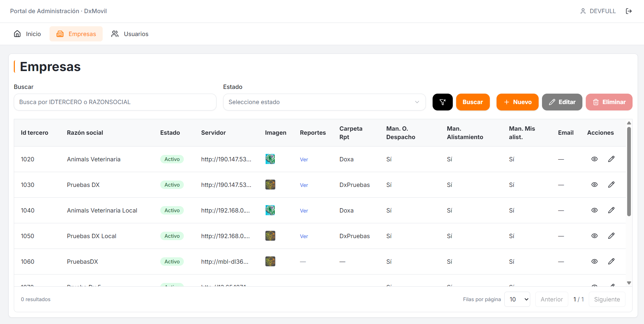This screenshot has width=644, height=324.
Task: Click the 0 resultados footer text
Action: point(36,299)
